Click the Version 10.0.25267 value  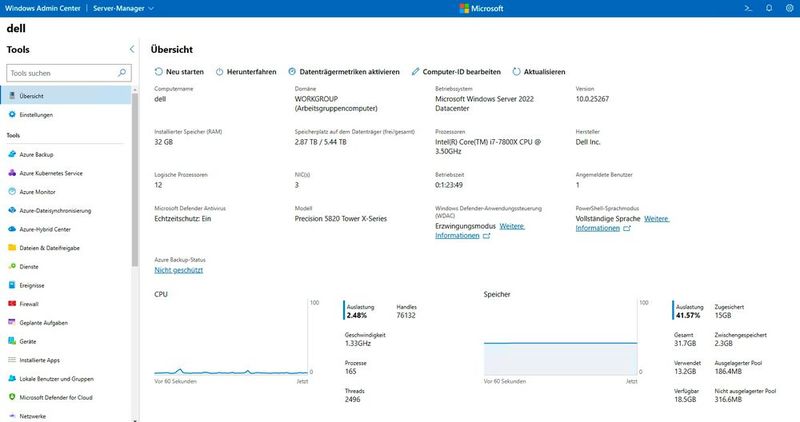(592, 99)
